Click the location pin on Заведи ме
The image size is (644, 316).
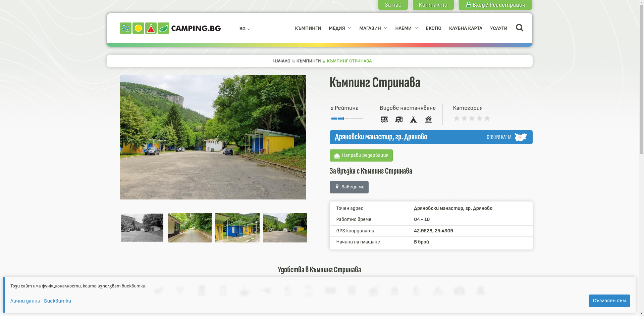[337, 187]
